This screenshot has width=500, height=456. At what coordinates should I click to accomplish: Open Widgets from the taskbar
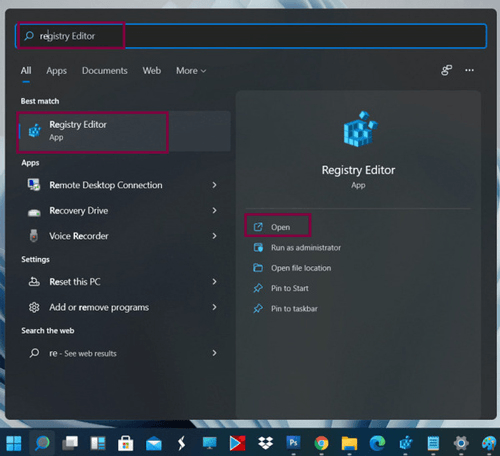[x=98, y=443]
